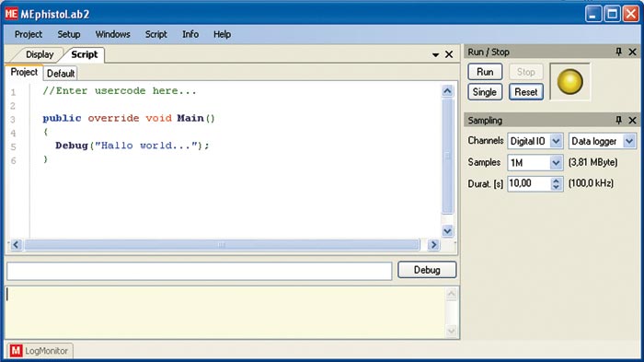Image resolution: width=644 pixels, height=362 pixels.
Task: Open the Info menu
Action: [x=190, y=34]
